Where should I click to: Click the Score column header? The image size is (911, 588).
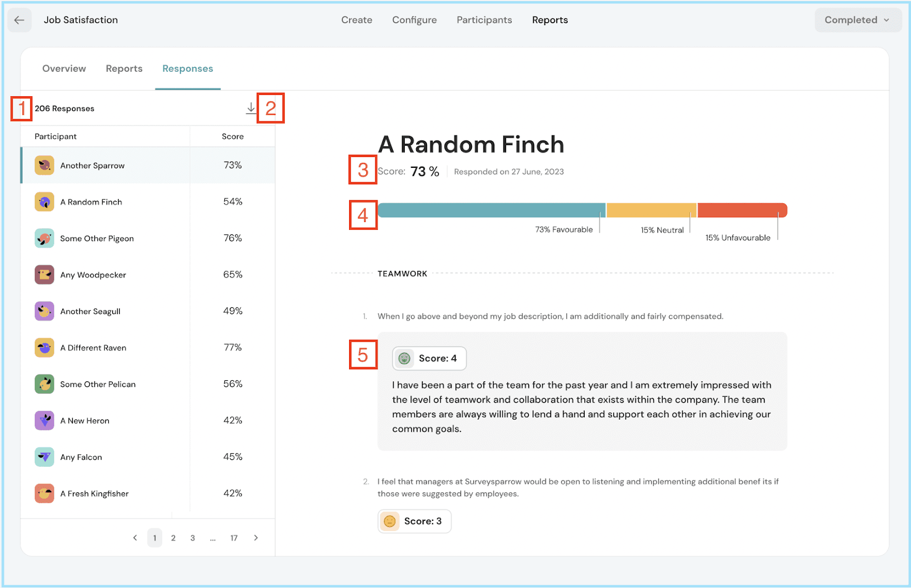coord(232,137)
